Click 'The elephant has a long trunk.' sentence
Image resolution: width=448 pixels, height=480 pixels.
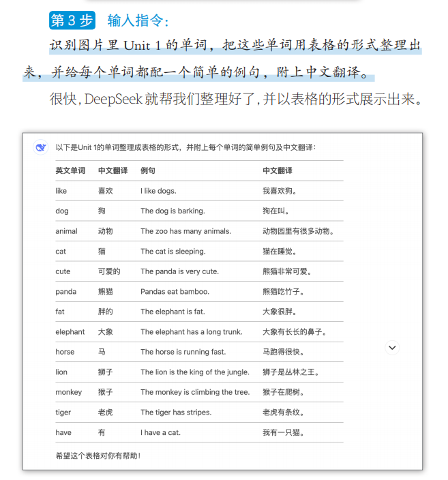pos(192,332)
